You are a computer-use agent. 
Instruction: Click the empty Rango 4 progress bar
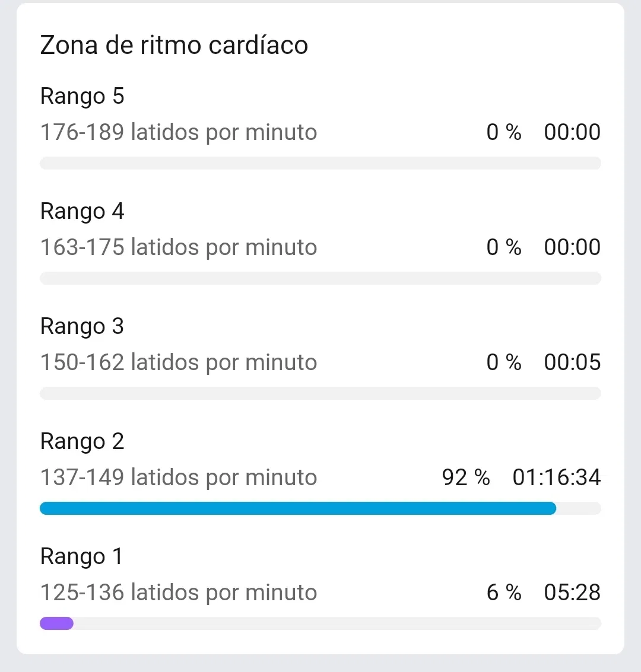(x=320, y=278)
